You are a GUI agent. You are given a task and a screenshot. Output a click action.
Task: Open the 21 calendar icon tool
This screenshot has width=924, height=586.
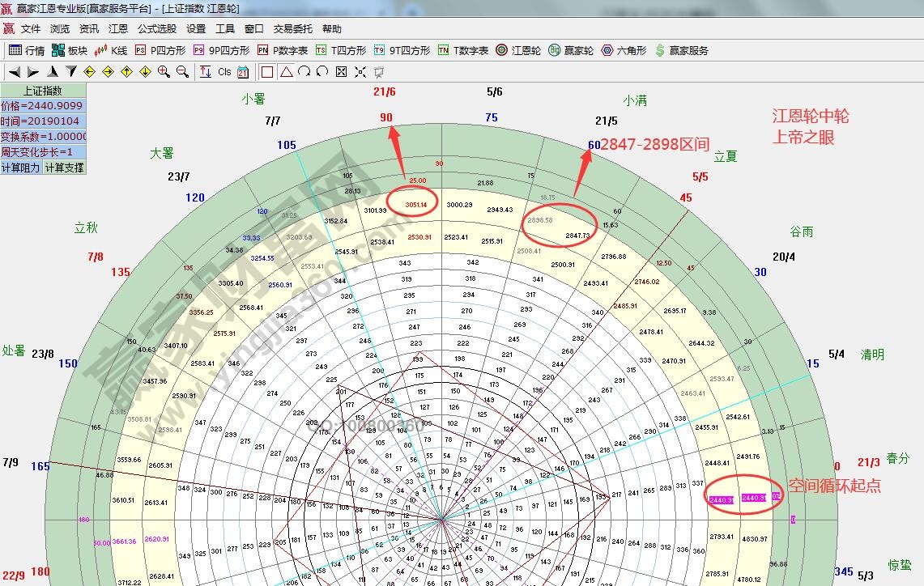243,71
